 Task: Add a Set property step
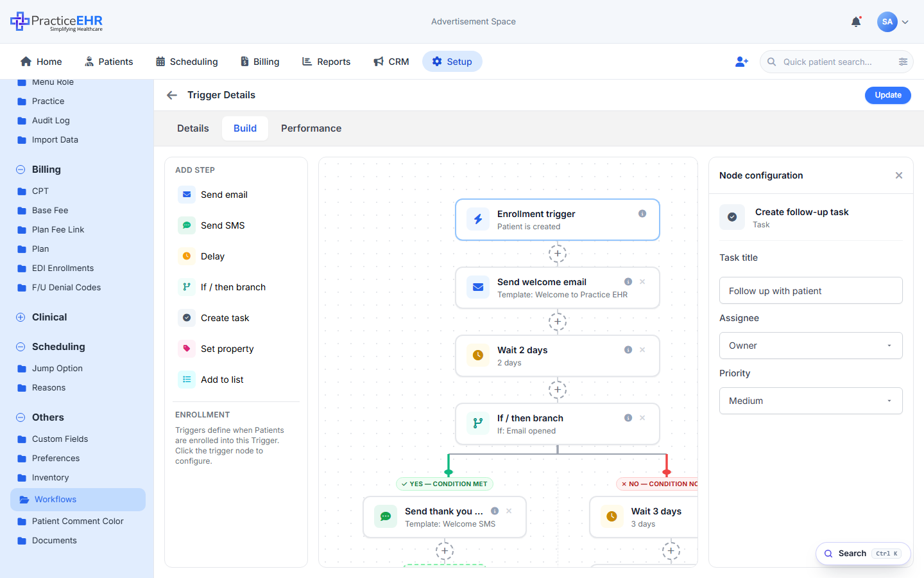[236, 349]
